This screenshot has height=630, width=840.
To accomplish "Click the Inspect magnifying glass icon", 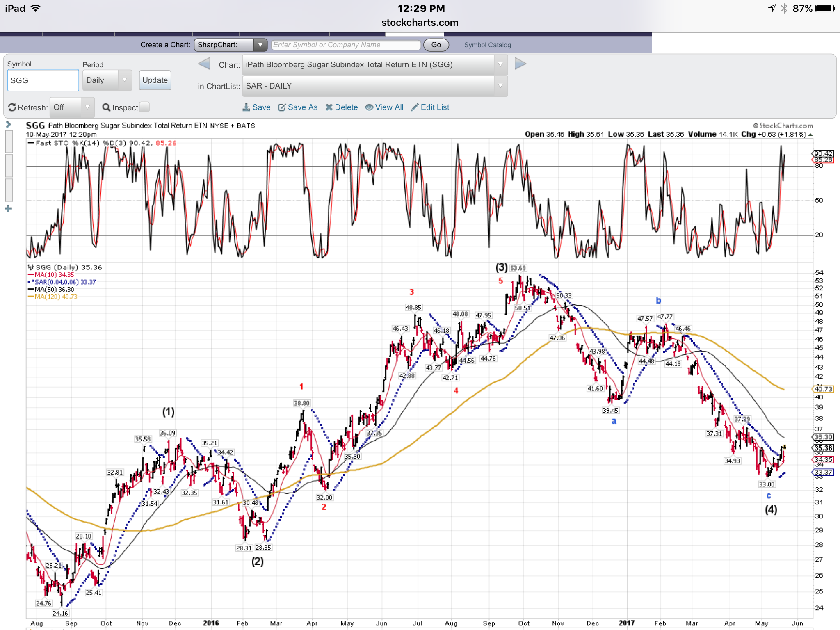I will click(x=106, y=107).
